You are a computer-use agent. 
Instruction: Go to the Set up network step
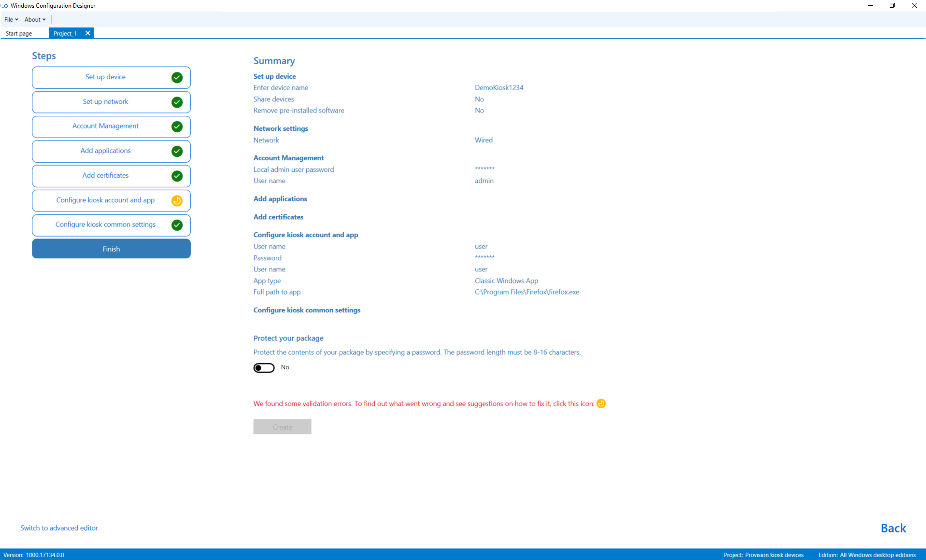(x=111, y=102)
